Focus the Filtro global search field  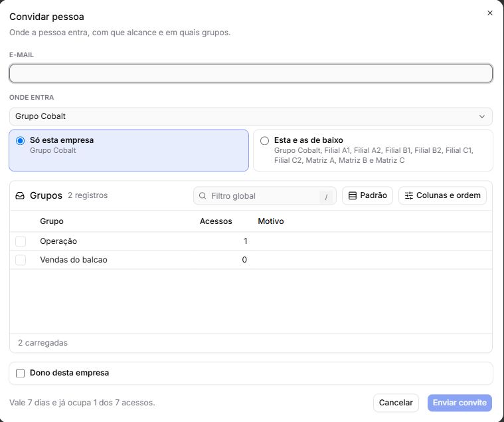264,196
